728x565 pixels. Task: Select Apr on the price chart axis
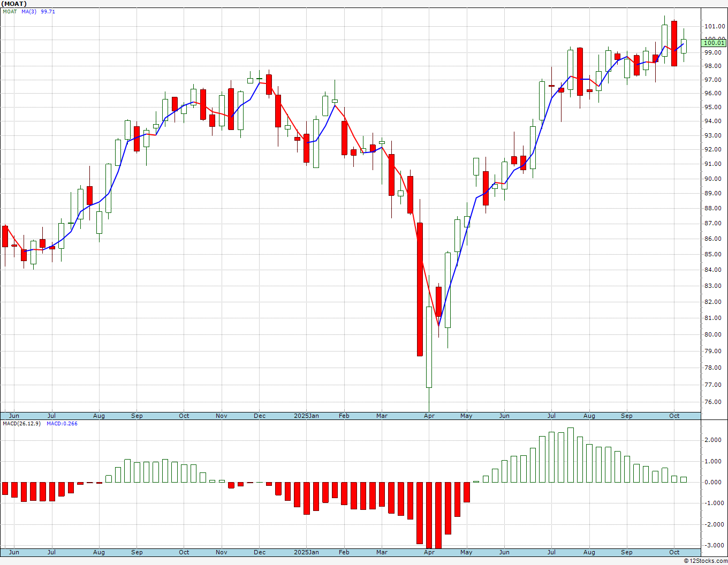coord(429,416)
